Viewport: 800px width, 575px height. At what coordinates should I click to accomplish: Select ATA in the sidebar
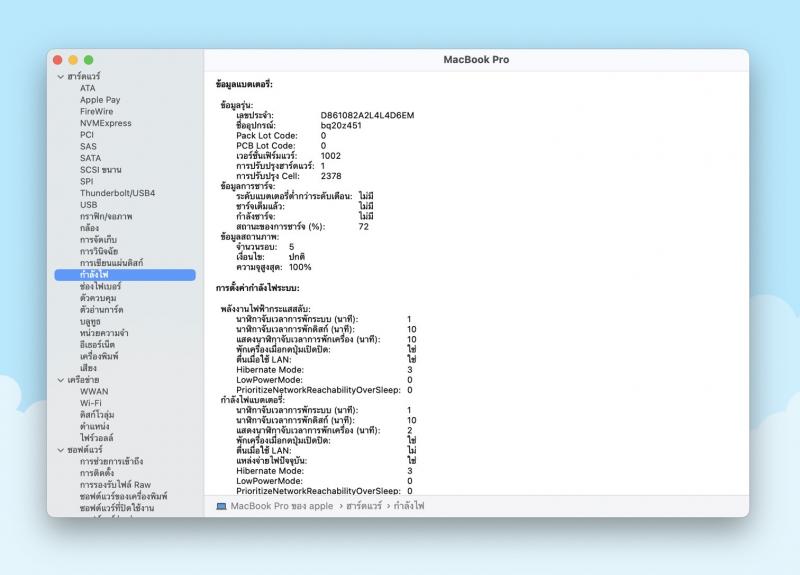click(x=88, y=88)
